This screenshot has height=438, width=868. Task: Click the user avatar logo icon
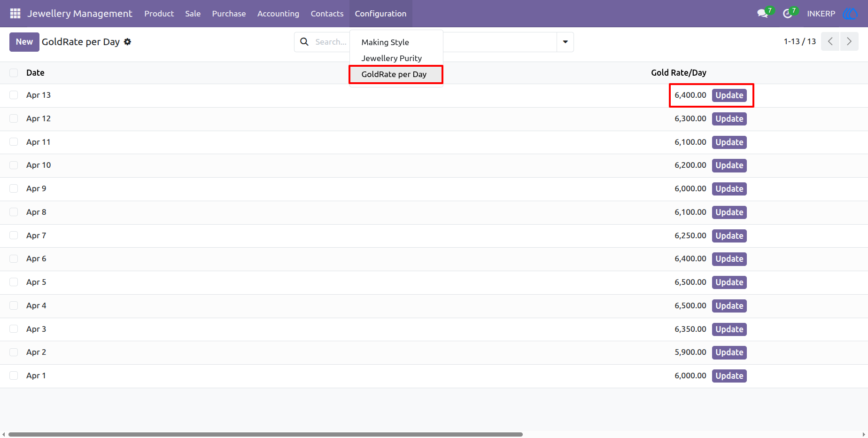point(851,14)
